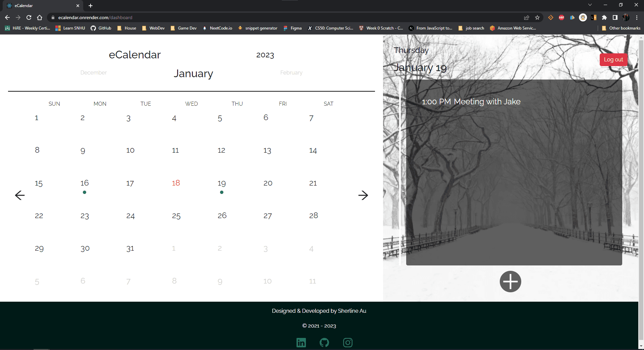Screen dimensions: 644x350
Task: Open the 1:00 PM Meeting with Jake event
Action: (x=471, y=102)
